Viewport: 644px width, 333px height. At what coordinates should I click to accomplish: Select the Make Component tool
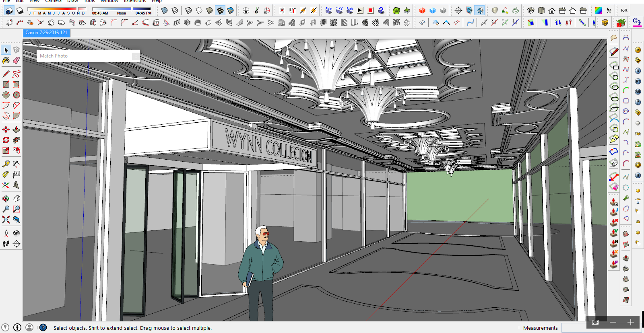16,50
